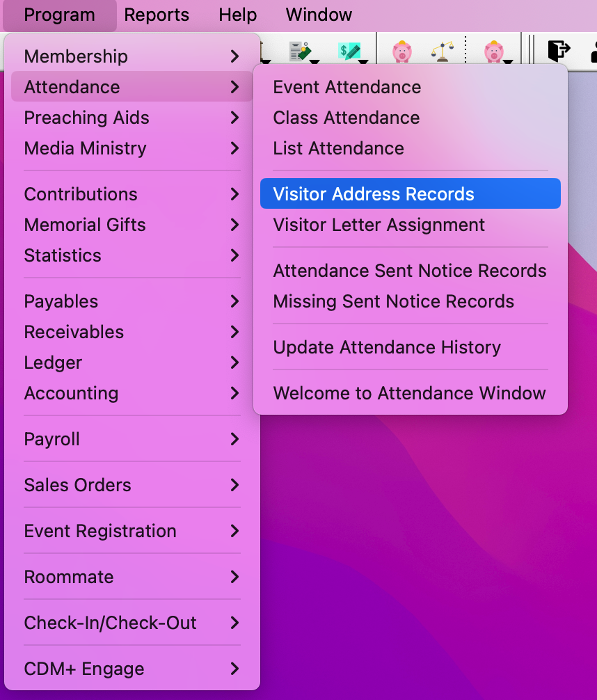Open the Window menu
This screenshot has width=597, height=700.
(x=319, y=15)
